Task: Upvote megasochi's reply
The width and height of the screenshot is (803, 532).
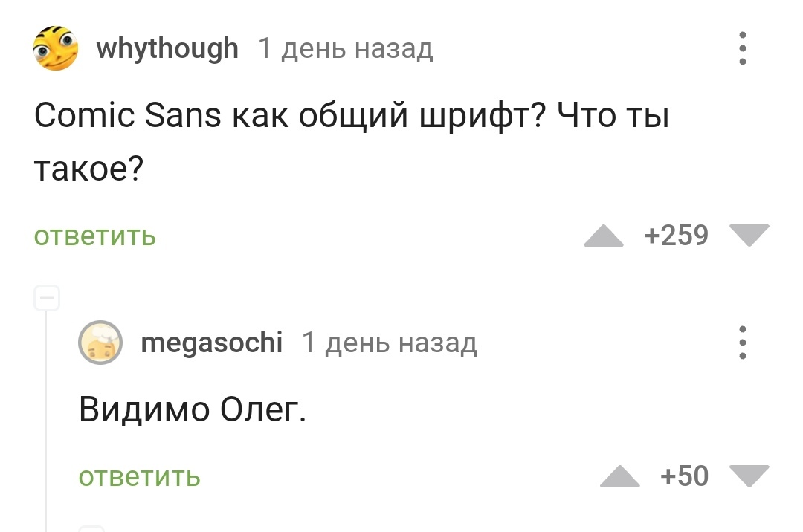Action: (619, 476)
